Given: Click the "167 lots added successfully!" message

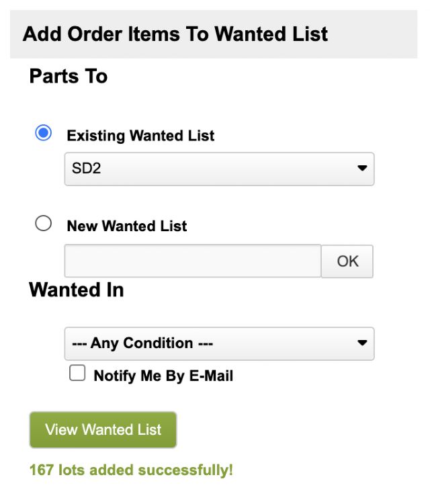Looking at the screenshot, I should [131, 470].
